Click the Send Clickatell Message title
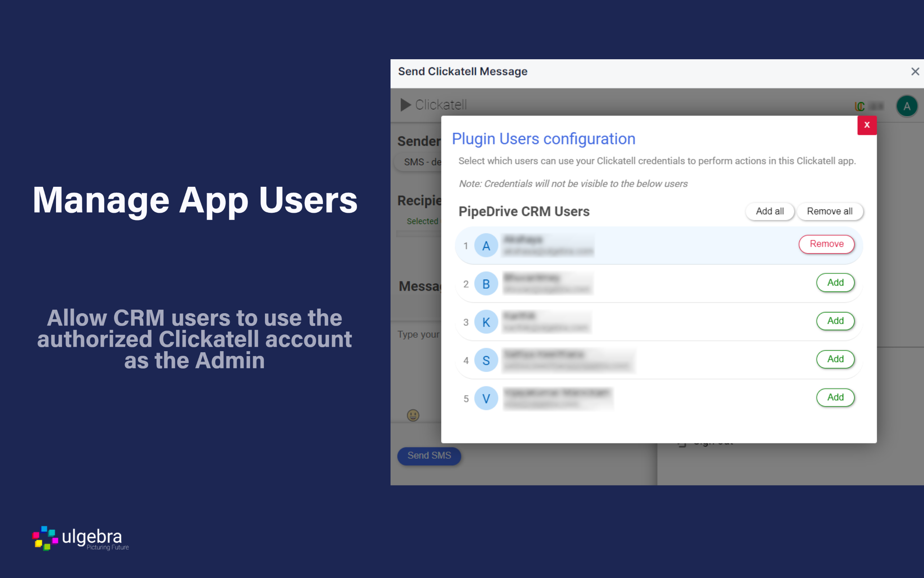The height and width of the screenshot is (578, 924). [462, 72]
